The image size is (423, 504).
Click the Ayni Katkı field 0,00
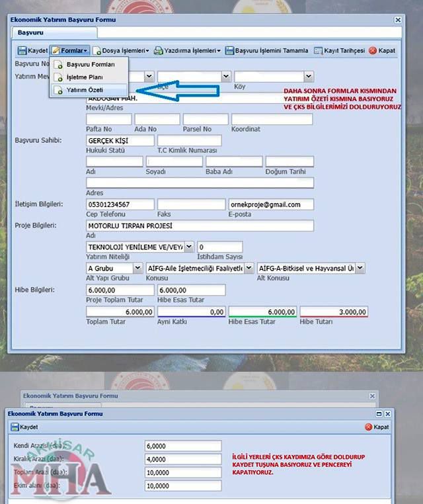(x=192, y=312)
